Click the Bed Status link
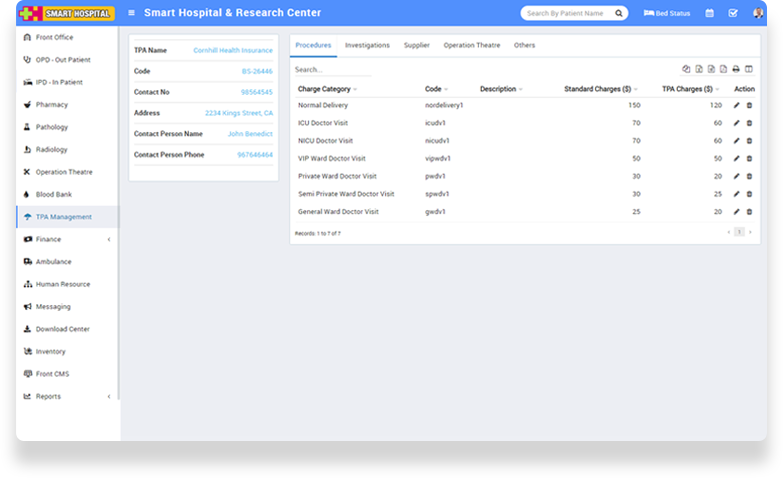 (667, 14)
